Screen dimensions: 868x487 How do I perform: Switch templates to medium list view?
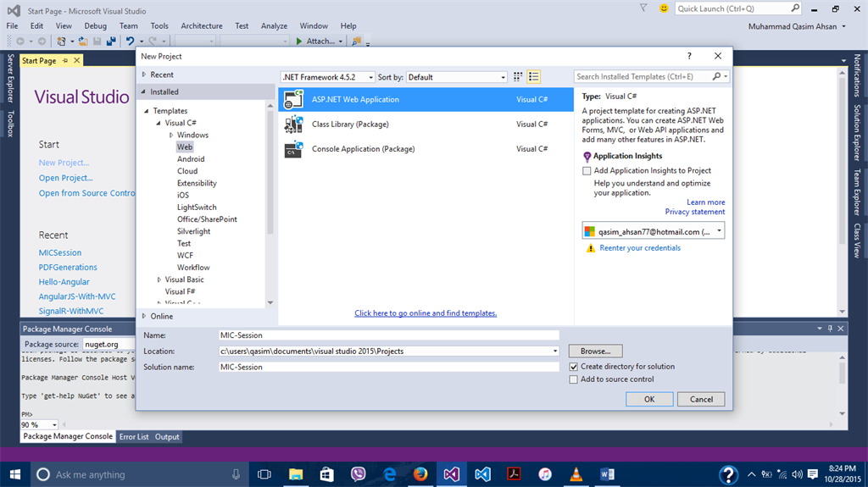click(534, 77)
